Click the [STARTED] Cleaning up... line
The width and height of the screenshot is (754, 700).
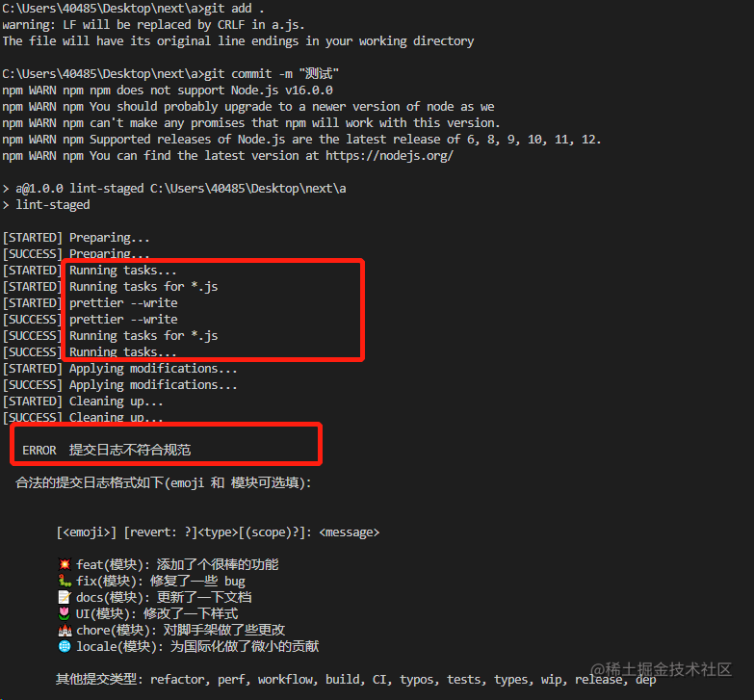[x=83, y=401]
